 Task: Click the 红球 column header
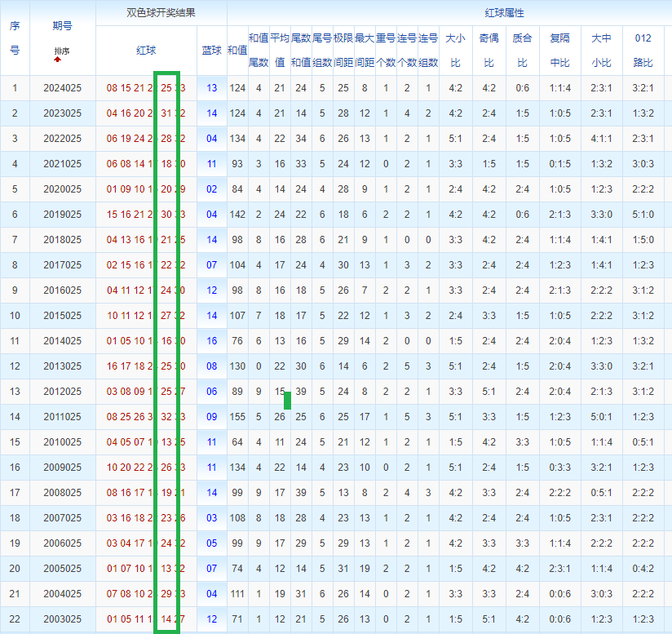[x=146, y=51]
